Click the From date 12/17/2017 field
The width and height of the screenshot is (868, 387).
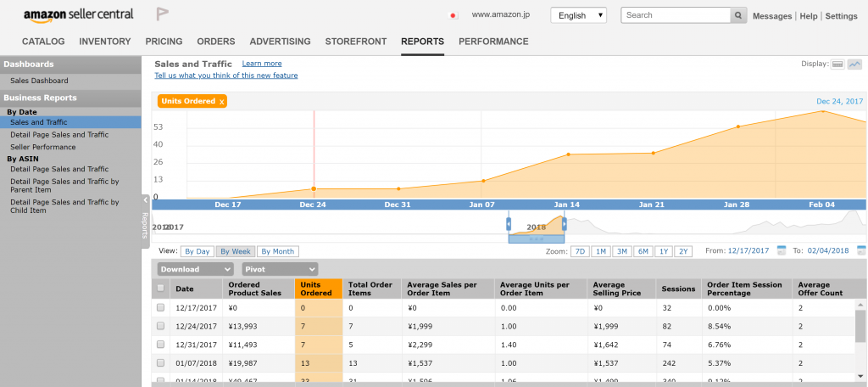pyautogui.click(x=748, y=250)
